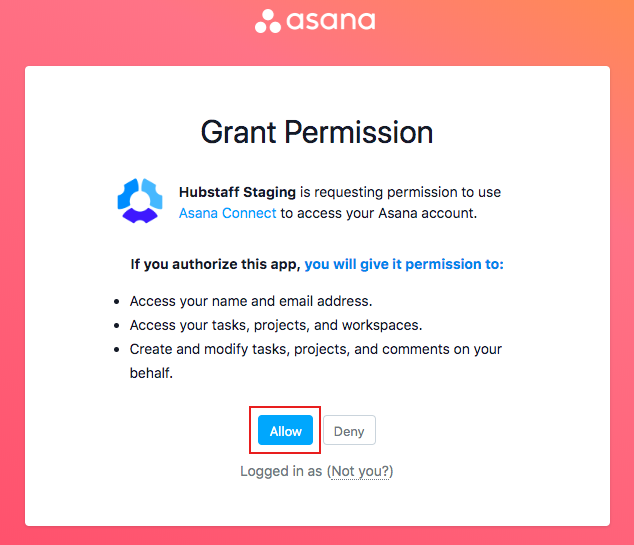The height and width of the screenshot is (545, 634).
Task: Click the Asana three-dot logo icon
Action: pos(268,21)
